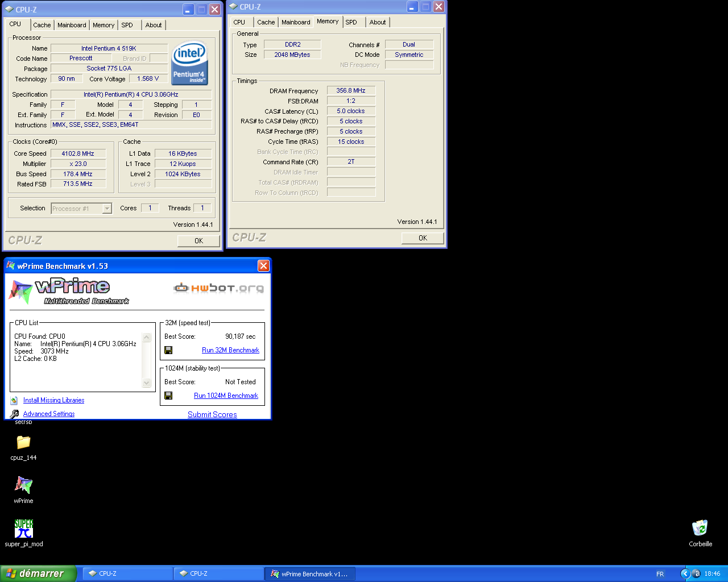Open the cpuz_144 folder icon on desktop
This screenshot has width=728, height=582.
pyautogui.click(x=23, y=442)
